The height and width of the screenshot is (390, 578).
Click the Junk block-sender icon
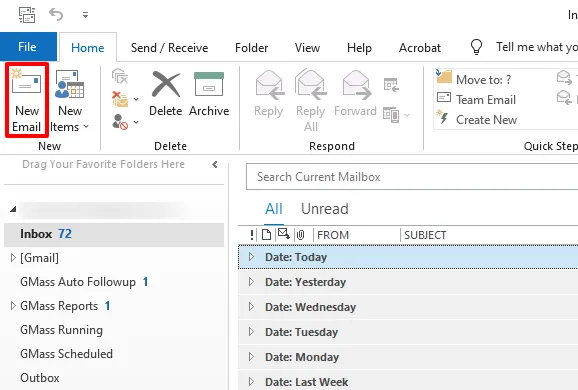(x=120, y=122)
